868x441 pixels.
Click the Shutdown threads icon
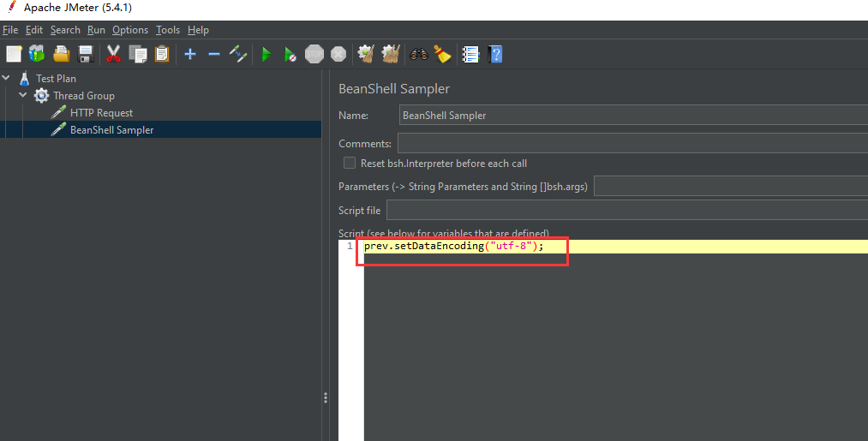click(338, 54)
